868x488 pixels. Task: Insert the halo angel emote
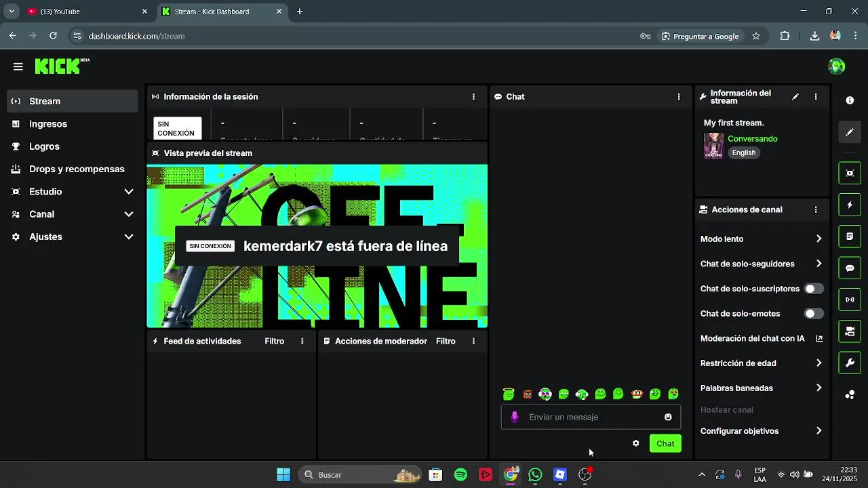pyautogui.click(x=509, y=394)
